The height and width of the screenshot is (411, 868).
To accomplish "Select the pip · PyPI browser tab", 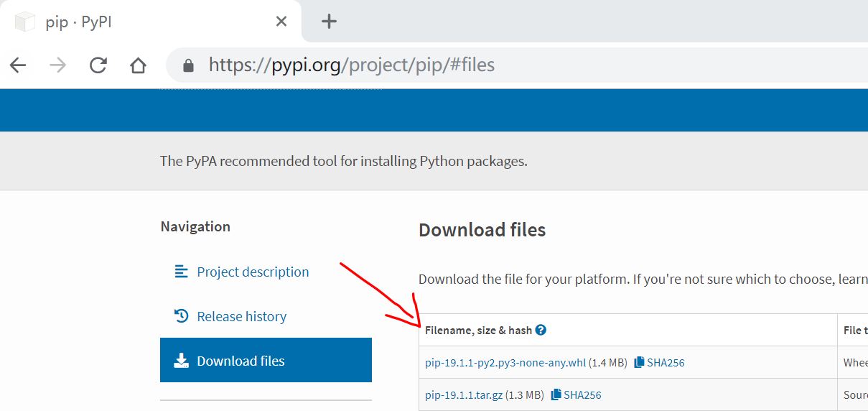I will [x=144, y=22].
